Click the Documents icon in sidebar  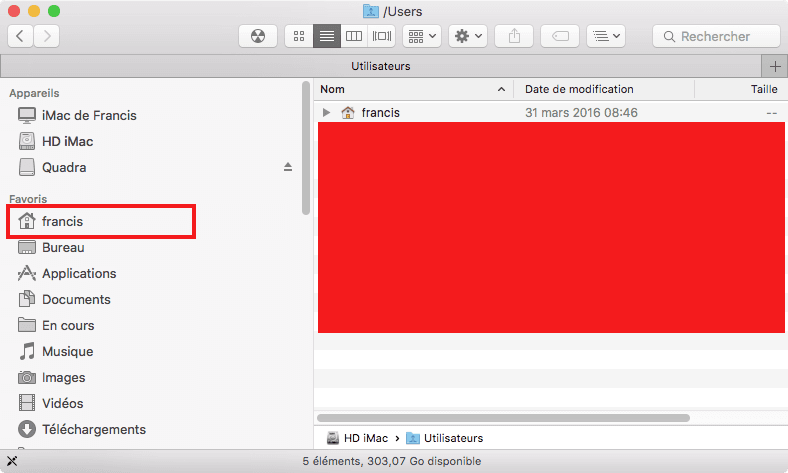[27, 299]
